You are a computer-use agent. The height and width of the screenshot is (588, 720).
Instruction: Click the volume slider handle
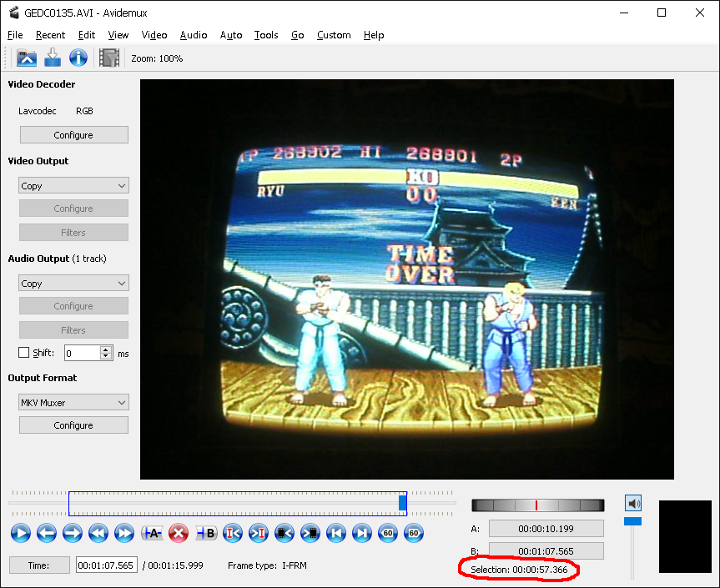632,521
